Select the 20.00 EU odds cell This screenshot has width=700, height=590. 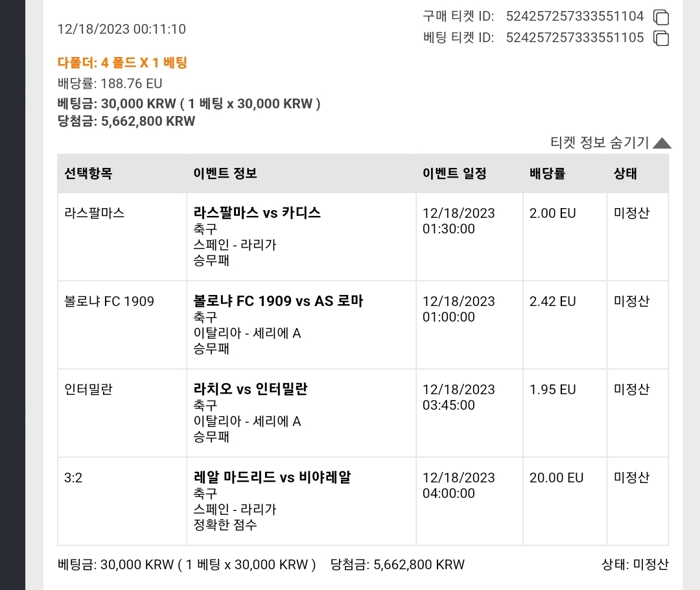(556, 478)
